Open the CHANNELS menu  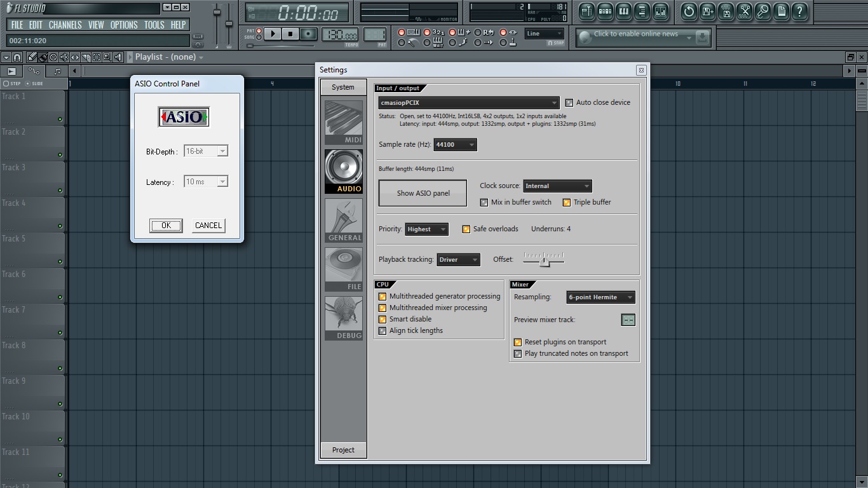point(65,25)
